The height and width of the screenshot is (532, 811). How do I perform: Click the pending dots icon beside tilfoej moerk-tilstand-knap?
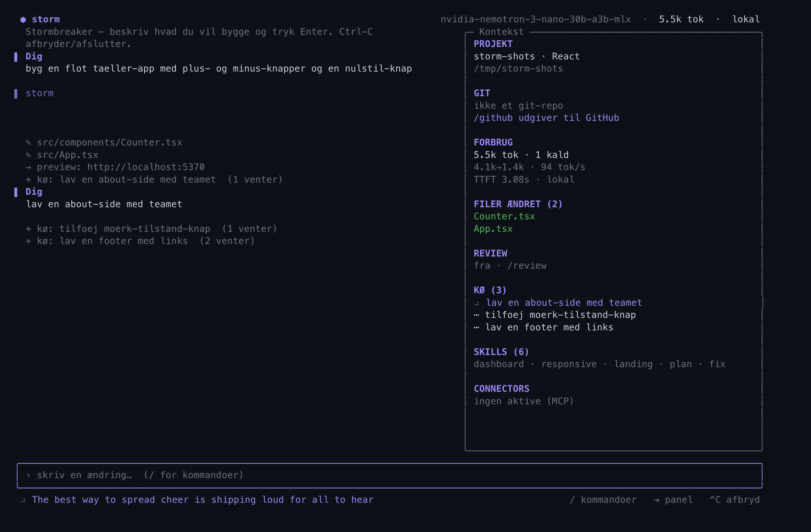tap(476, 315)
